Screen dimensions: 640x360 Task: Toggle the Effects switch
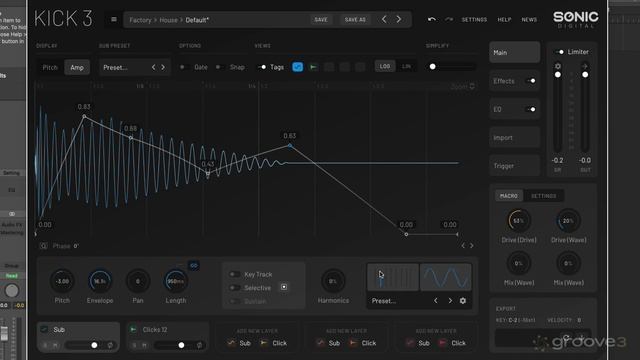(x=531, y=81)
